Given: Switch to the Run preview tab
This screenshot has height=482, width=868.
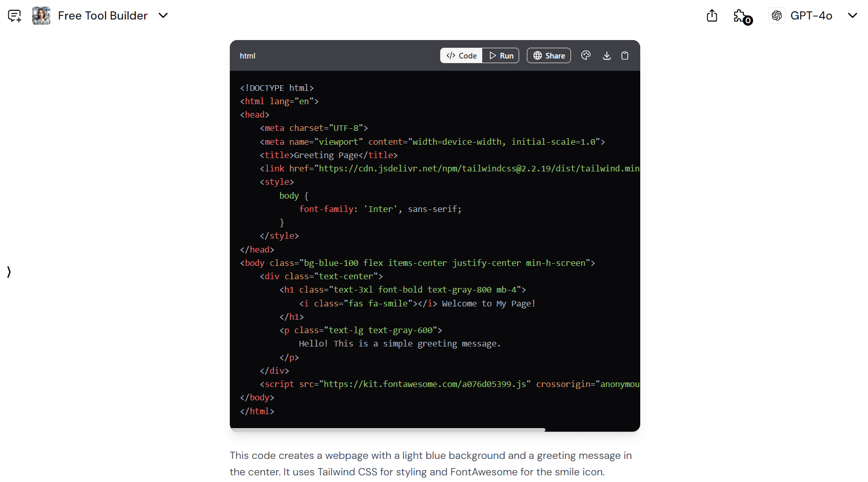Looking at the screenshot, I should pyautogui.click(x=501, y=55).
